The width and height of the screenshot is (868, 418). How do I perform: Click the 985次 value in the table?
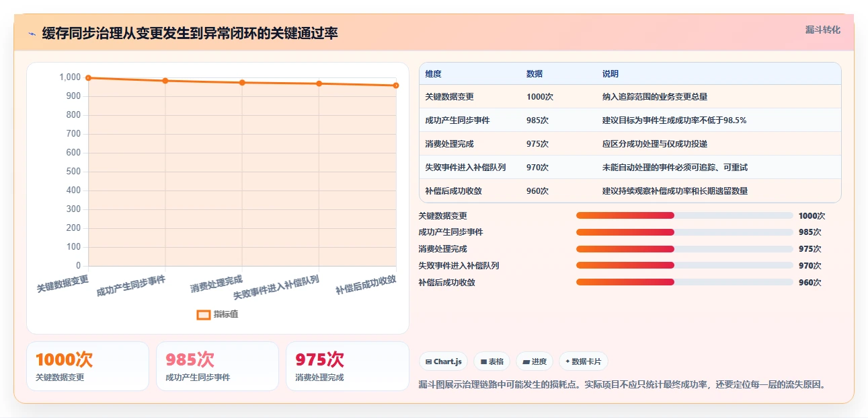click(x=538, y=120)
